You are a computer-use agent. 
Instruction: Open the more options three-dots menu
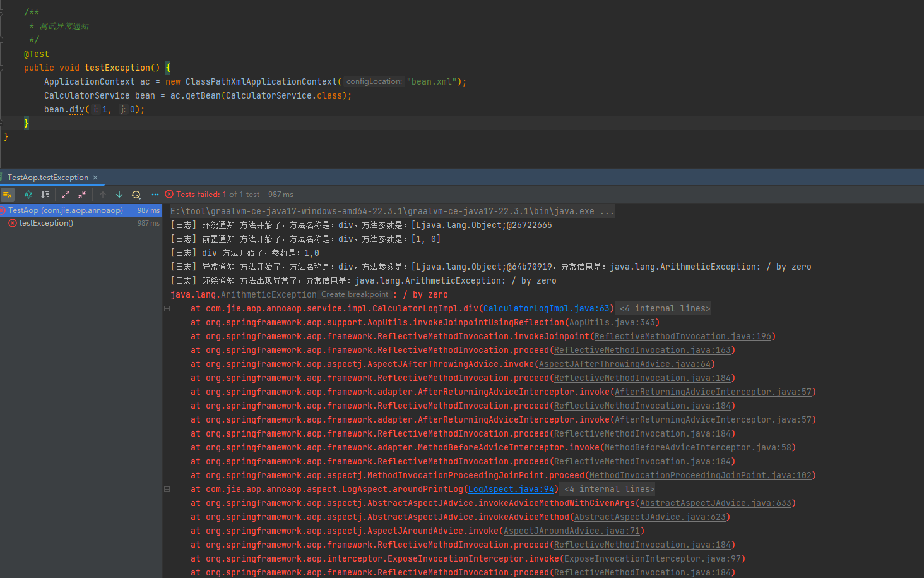pyautogui.click(x=155, y=195)
